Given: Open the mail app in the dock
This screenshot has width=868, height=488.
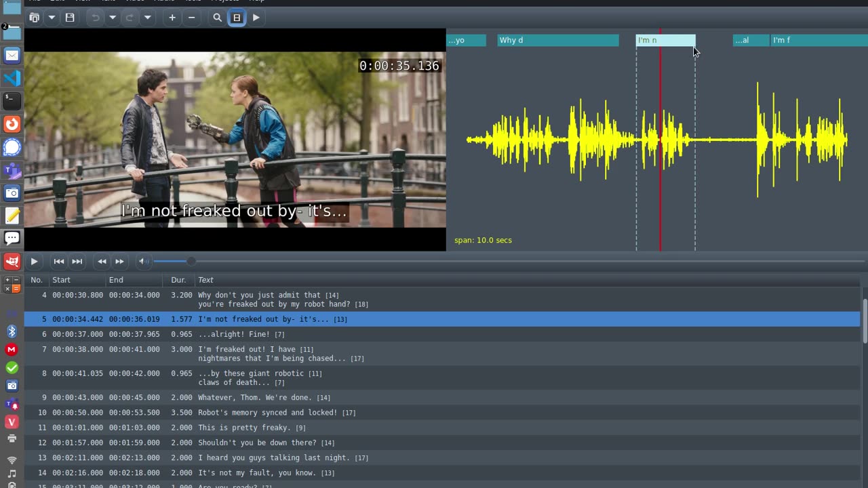Looking at the screenshot, I should tap(12, 55).
